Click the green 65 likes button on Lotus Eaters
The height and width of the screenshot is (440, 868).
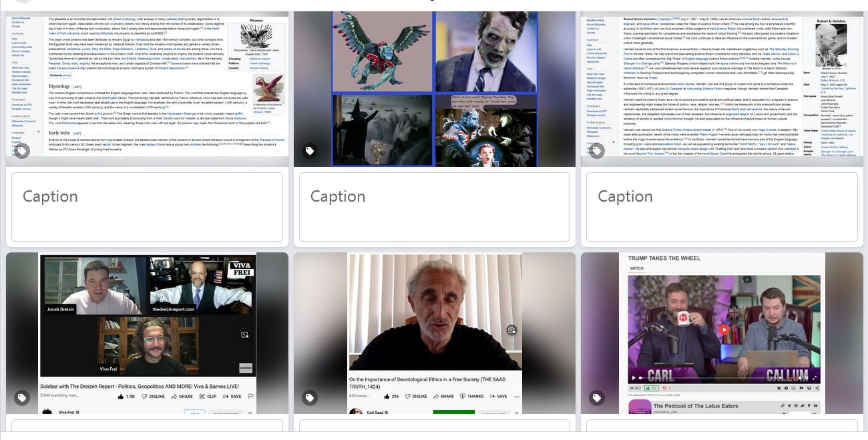pos(651,387)
